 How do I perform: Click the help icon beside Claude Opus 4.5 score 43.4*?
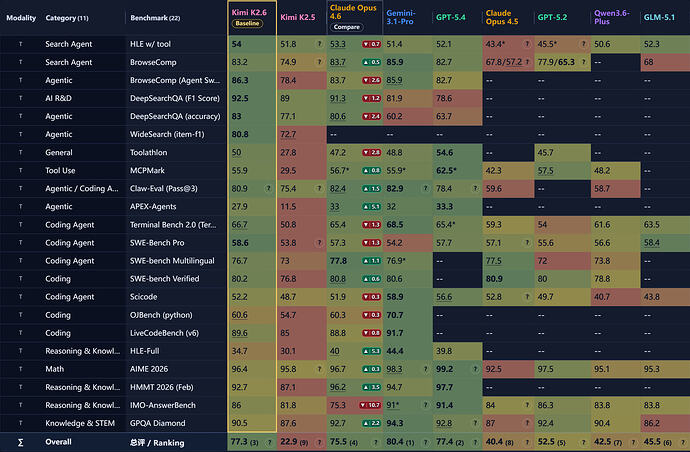tap(527, 44)
